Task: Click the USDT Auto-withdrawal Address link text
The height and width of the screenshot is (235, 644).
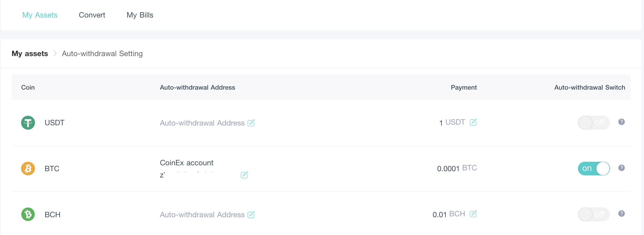Action: (x=202, y=123)
